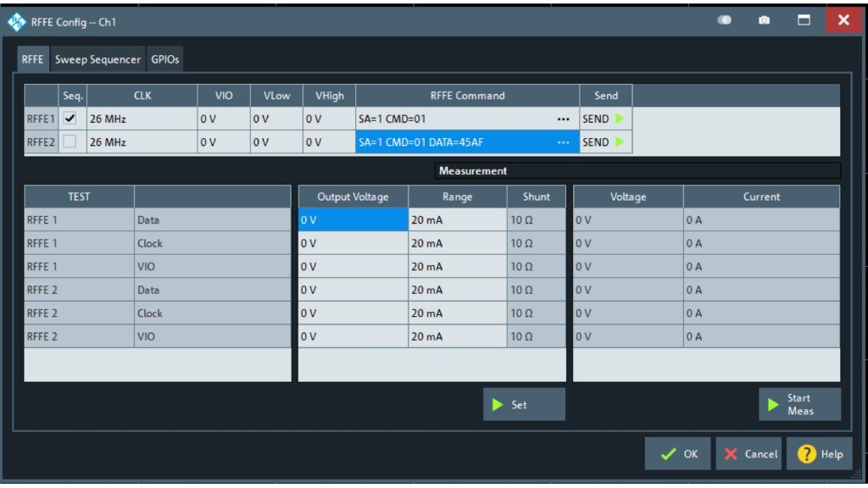This screenshot has height=488, width=868.
Task: Toggle the switch icon in title bar
Action: pos(724,19)
